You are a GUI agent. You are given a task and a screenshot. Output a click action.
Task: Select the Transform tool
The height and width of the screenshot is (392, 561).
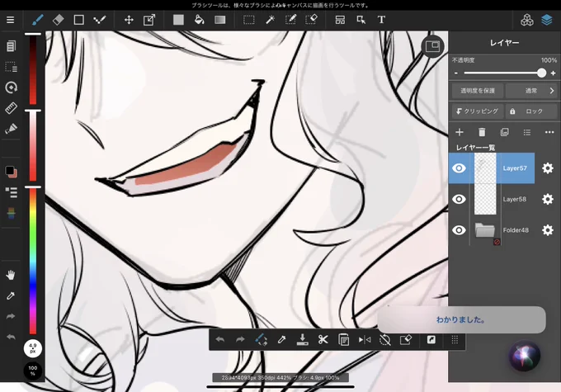(149, 20)
